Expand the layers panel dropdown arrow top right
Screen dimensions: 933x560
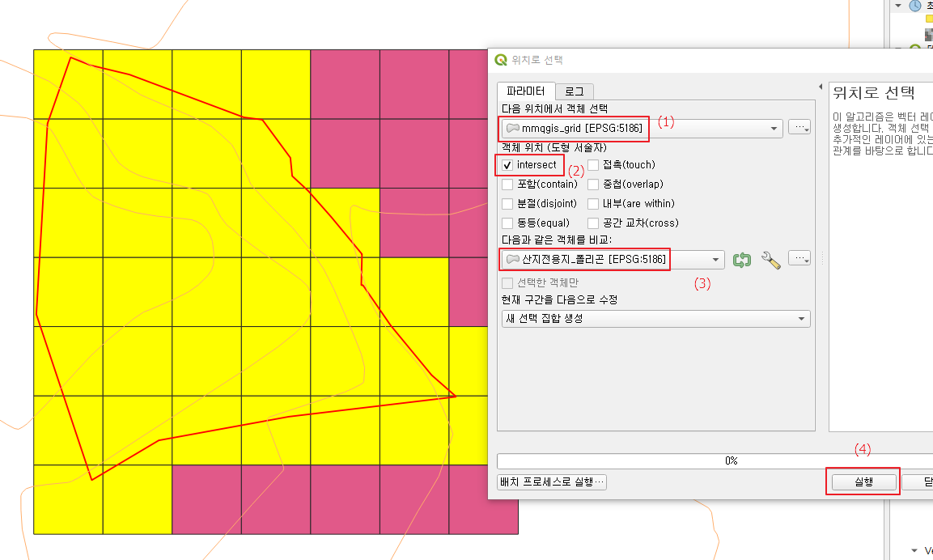tap(898, 6)
